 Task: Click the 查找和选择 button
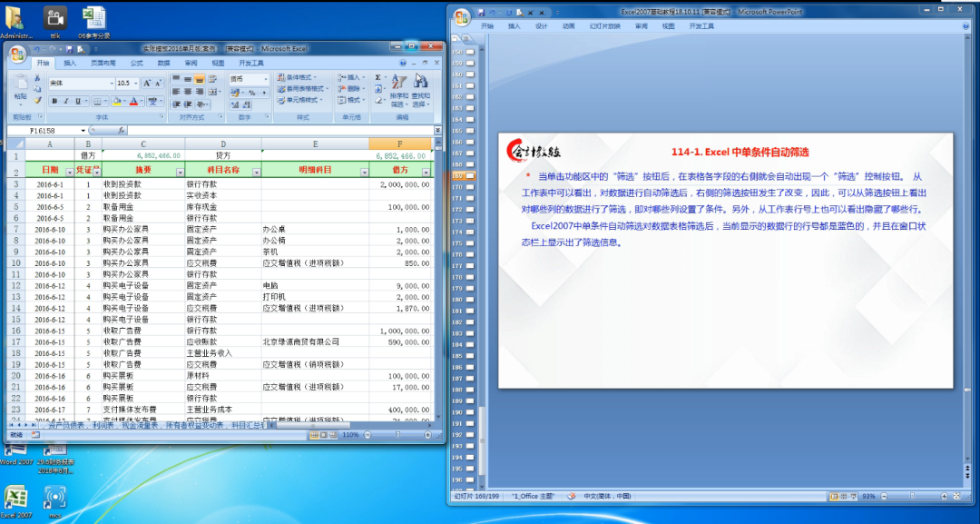(x=421, y=91)
